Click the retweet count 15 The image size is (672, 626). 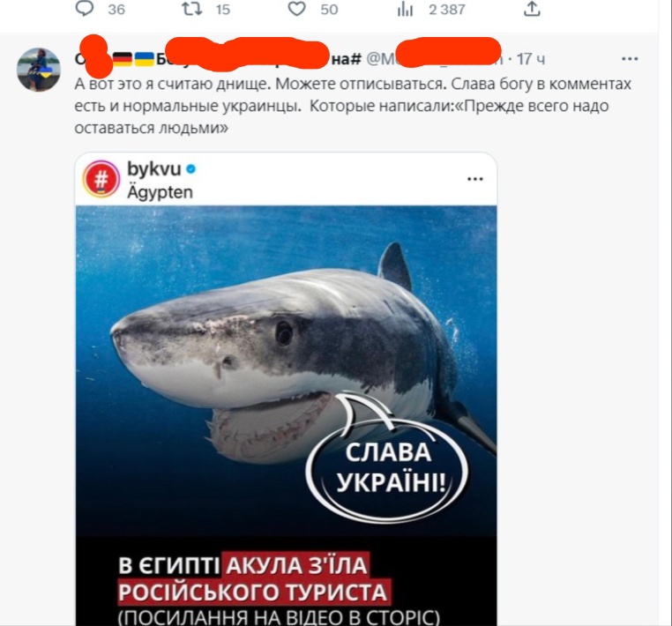(x=223, y=10)
